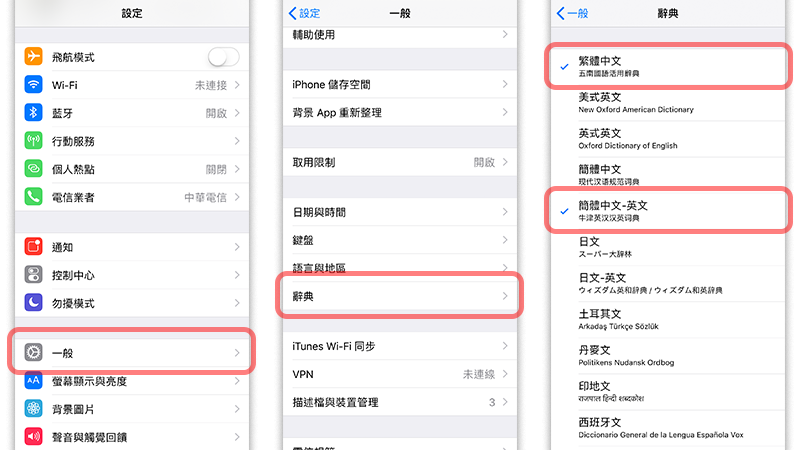Open the 行動服務 row chevron

237,141
